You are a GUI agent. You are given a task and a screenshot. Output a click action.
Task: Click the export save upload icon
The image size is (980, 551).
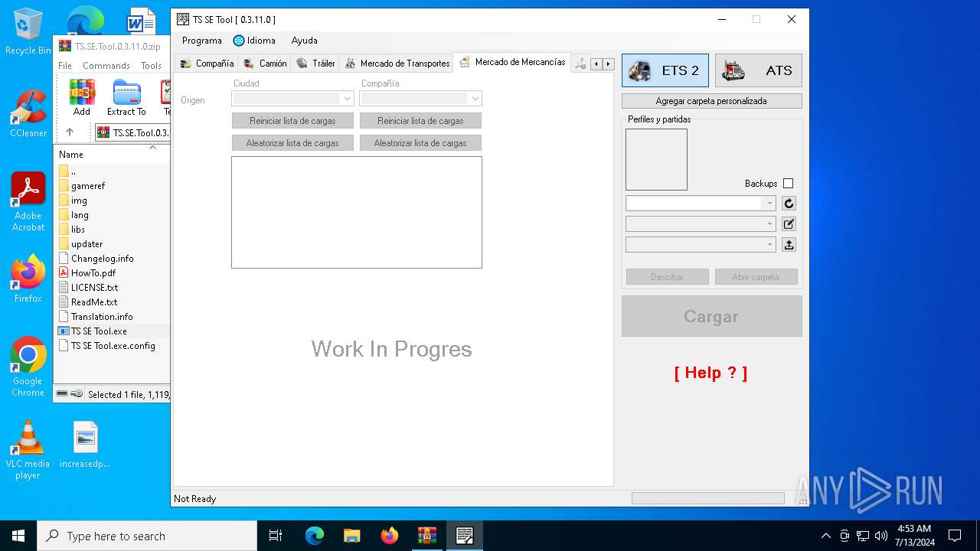point(789,245)
